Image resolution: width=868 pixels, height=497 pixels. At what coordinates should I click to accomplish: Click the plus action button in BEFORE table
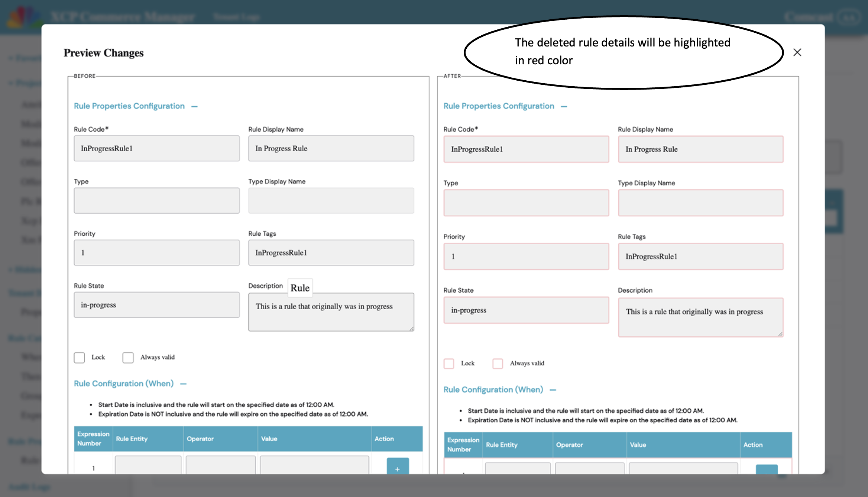(398, 466)
